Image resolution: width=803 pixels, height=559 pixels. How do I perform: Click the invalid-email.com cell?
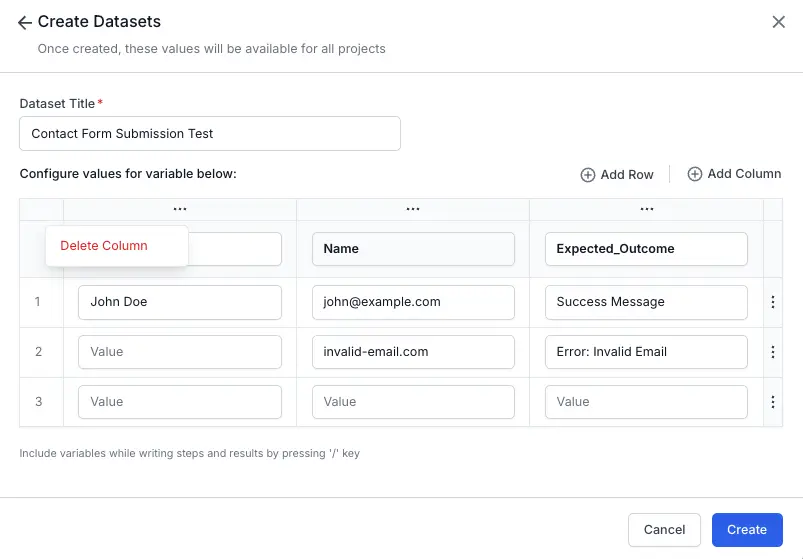(413, 352)
